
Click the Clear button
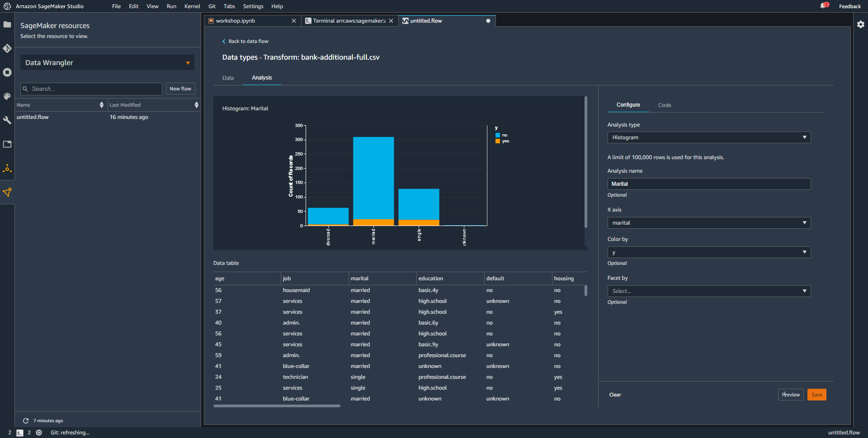615,395
